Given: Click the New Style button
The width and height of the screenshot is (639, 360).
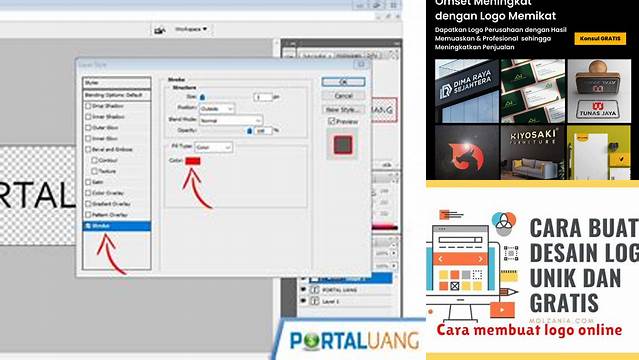Looking at the screenshot, I should pos(343,110).
